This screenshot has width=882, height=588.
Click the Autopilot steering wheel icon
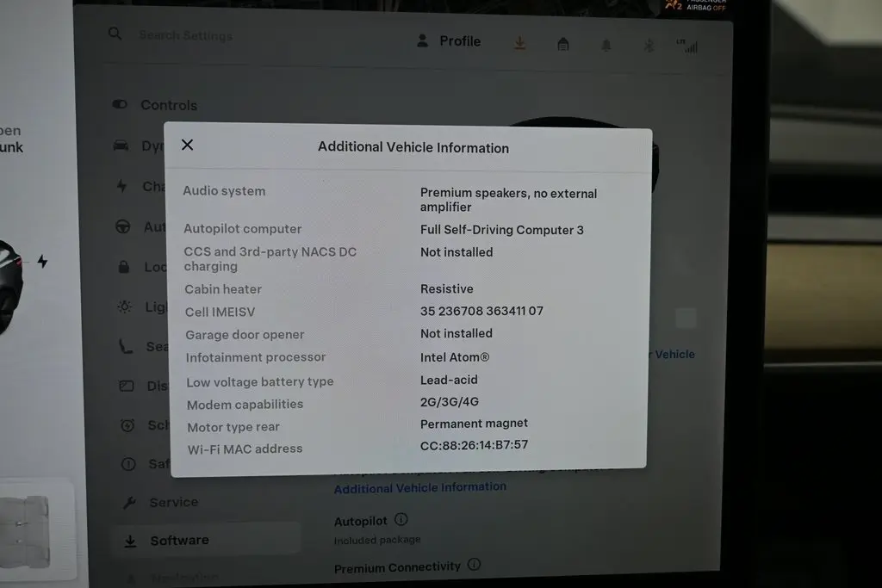[x=122, y=226]
